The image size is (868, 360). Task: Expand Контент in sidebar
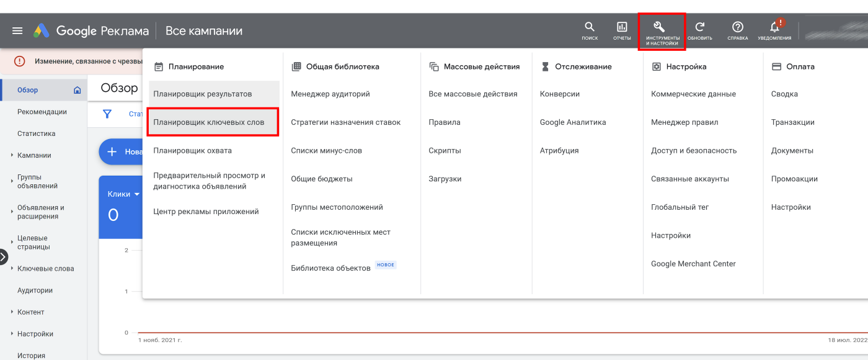click(x=12, y=312)
